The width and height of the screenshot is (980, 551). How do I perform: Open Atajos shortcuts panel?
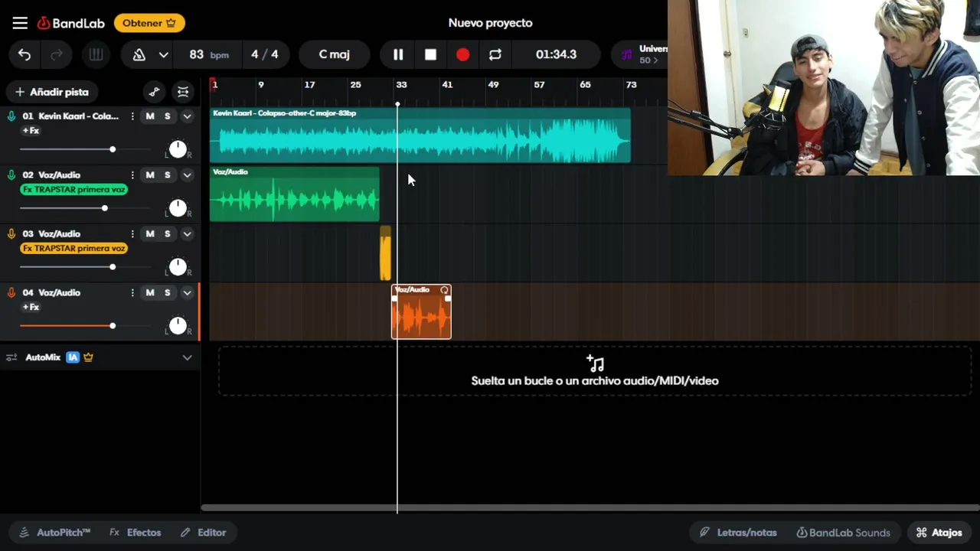(x=939, y=533)
